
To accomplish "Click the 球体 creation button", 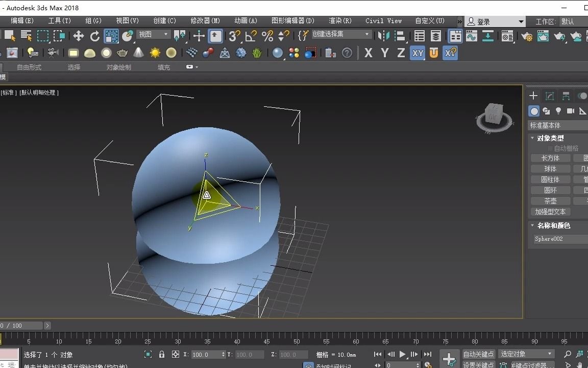I will (550, 169).
